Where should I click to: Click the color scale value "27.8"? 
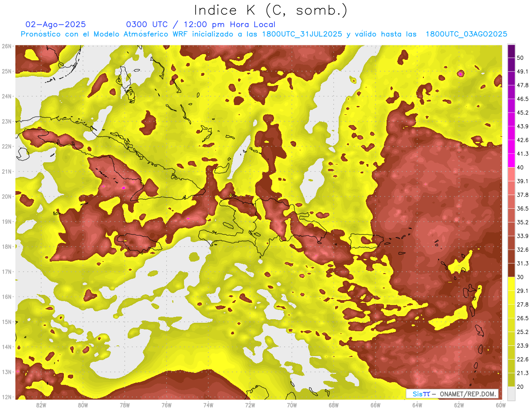523,305
